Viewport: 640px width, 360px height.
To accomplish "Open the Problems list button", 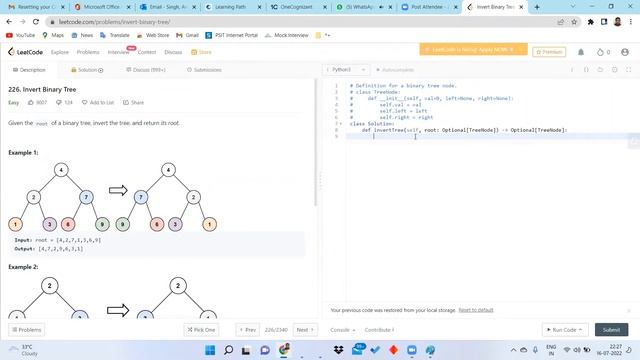I will 27,330.
